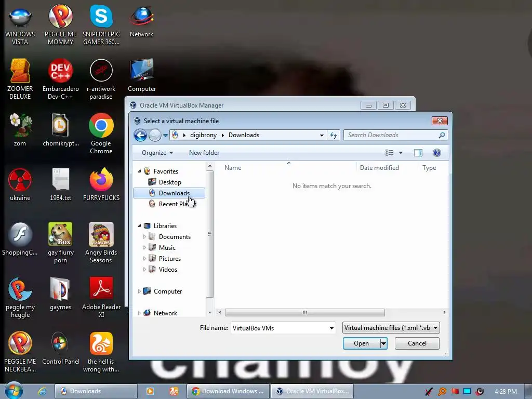532x399 pixels.
Task: Select the chomikrypt desktop icon
Action: coord(60,130)
